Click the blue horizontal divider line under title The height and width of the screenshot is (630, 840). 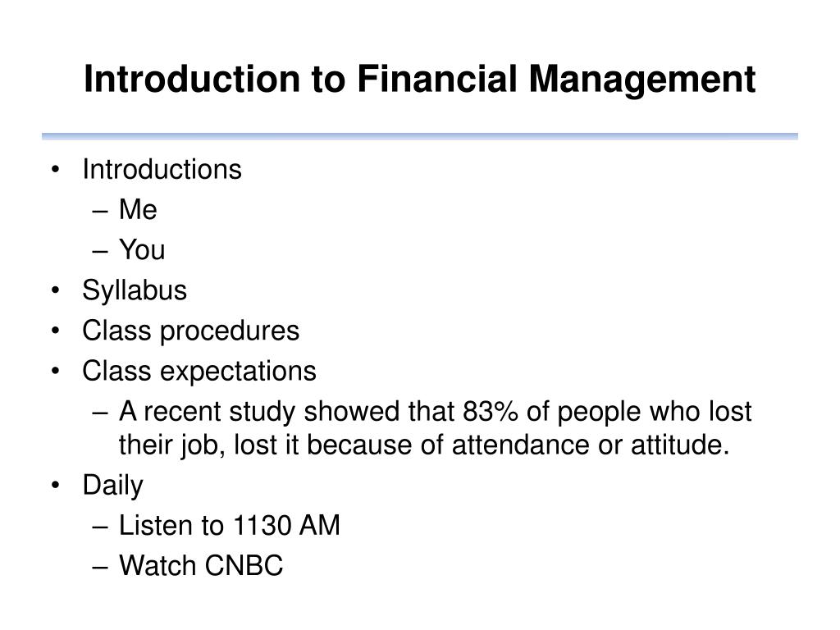(420, 137)
